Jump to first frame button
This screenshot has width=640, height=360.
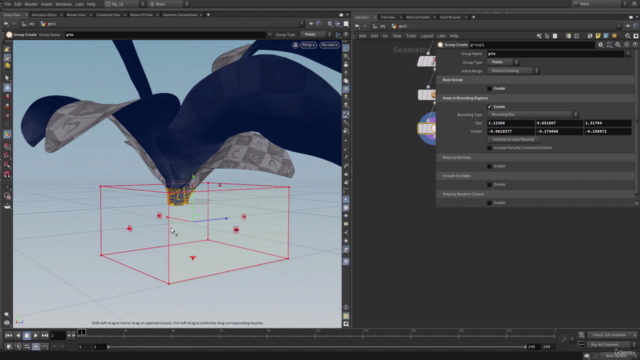pos(9,336)
